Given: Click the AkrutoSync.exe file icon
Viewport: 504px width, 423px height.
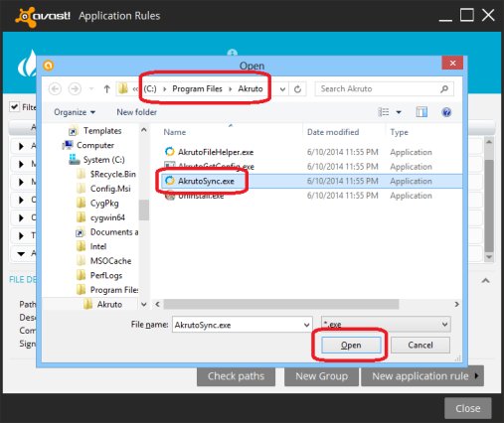Looking at the screenshot, I should pos(170,181).
